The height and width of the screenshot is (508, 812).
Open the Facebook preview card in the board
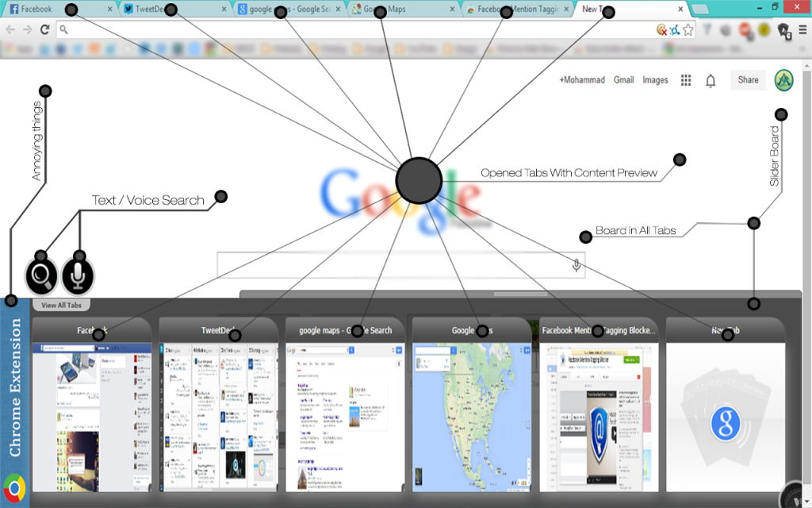pyautogui.click(x=92, y=404)
